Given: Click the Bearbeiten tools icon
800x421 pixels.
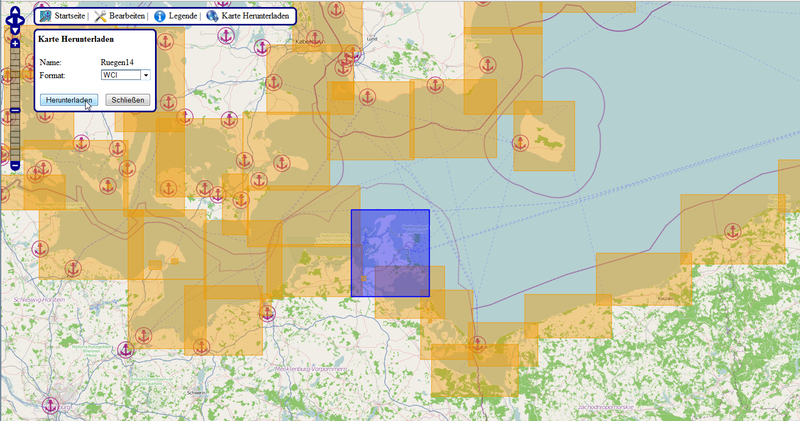Looking at the screenshot, I should (x=101, y=16).
